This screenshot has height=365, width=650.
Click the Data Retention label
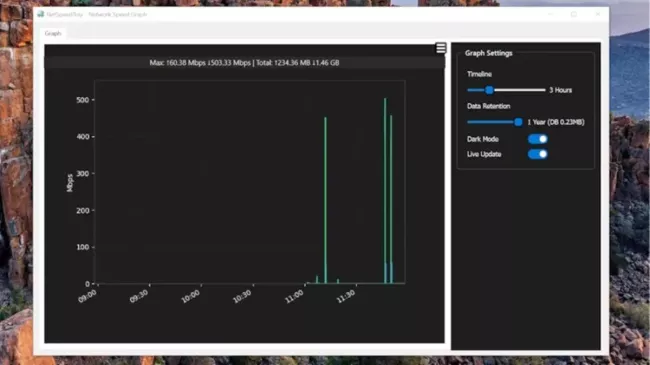point(488,106)
